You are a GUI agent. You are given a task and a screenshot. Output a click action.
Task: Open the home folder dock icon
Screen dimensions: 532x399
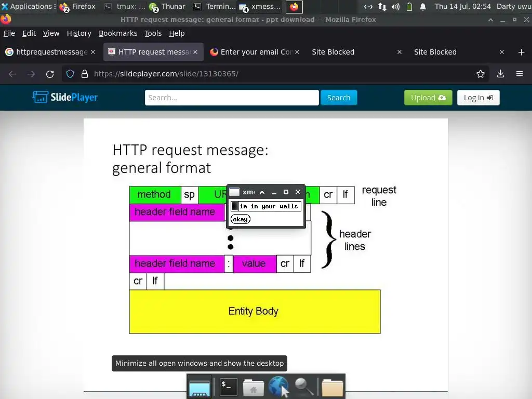(x=253, y=388)
